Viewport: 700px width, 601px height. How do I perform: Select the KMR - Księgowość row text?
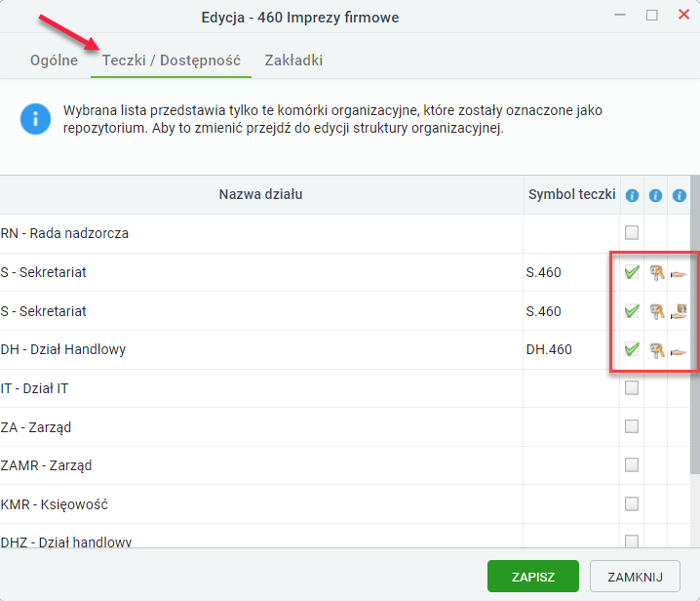point(54,504)
